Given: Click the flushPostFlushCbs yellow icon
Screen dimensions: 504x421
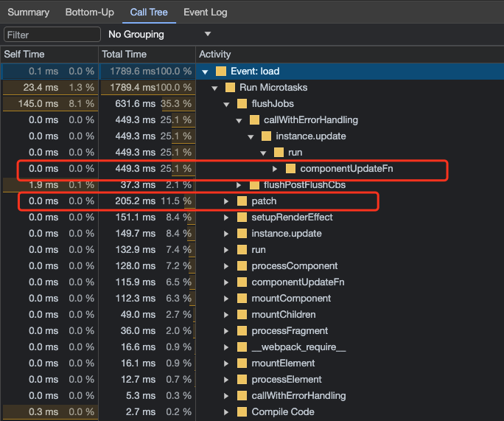Looking at the screenshot, I should coord(254,185).
